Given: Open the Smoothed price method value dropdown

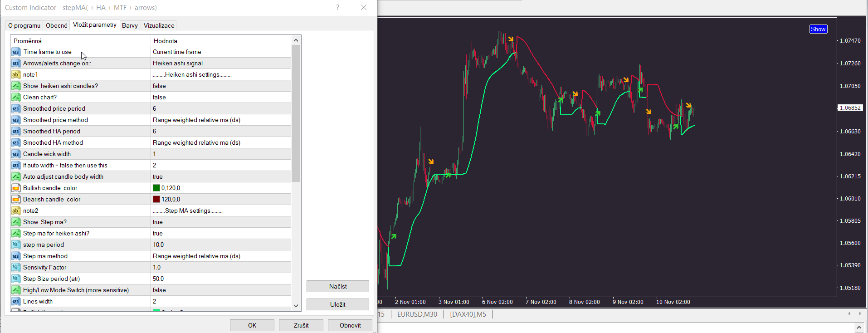Looking at the screenshot, I should coord(221,120).
